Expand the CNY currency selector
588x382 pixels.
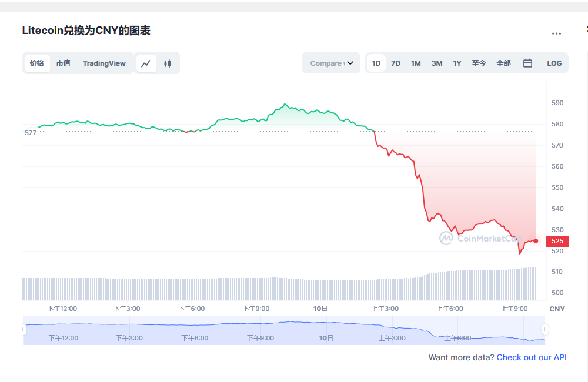pyautogui.click(x=557, y=309)
